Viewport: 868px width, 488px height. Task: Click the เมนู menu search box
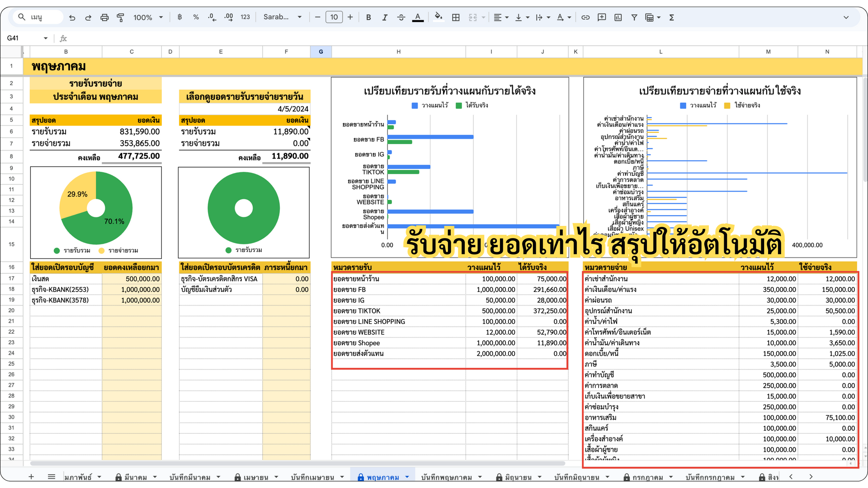tap(38, 17)
